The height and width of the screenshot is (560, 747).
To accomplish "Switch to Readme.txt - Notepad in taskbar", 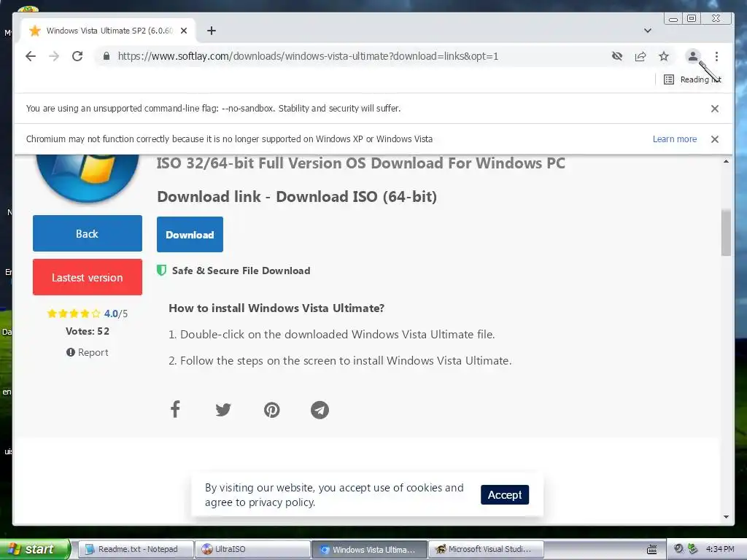I will 135,549.
